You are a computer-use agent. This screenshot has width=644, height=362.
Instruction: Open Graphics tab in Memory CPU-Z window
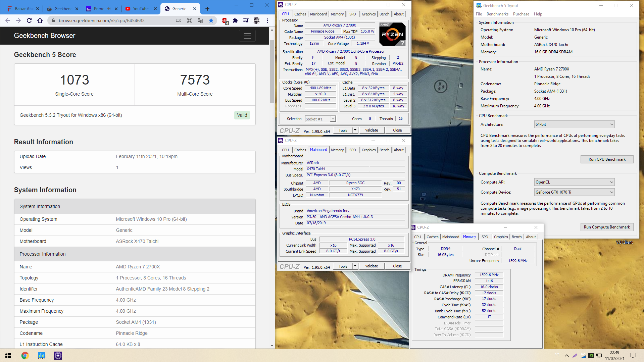501,237
